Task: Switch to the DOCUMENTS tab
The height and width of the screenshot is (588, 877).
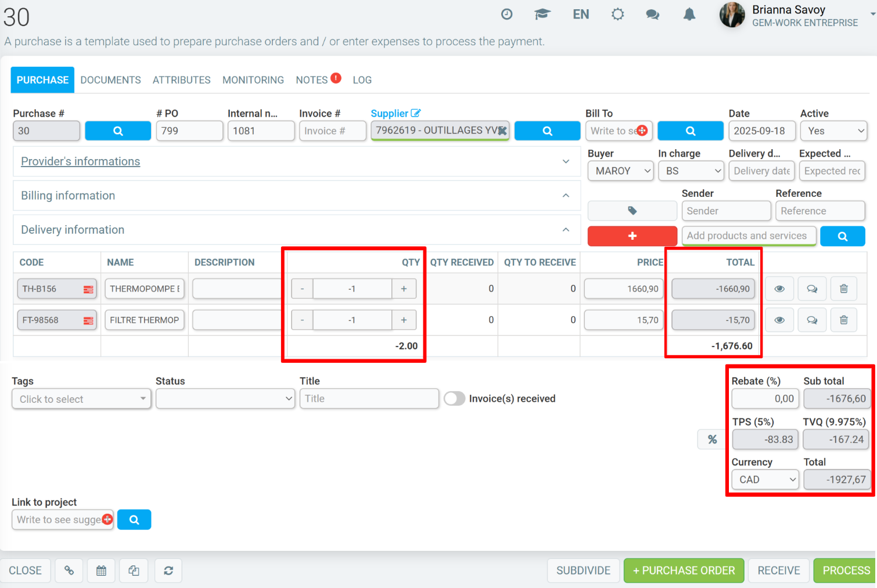Action: (110, 80)
